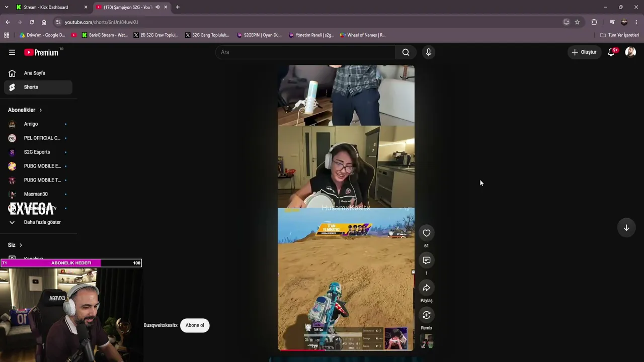Open the S2G Esports channel subscription

pyautogui.click(x=38, y=152)
